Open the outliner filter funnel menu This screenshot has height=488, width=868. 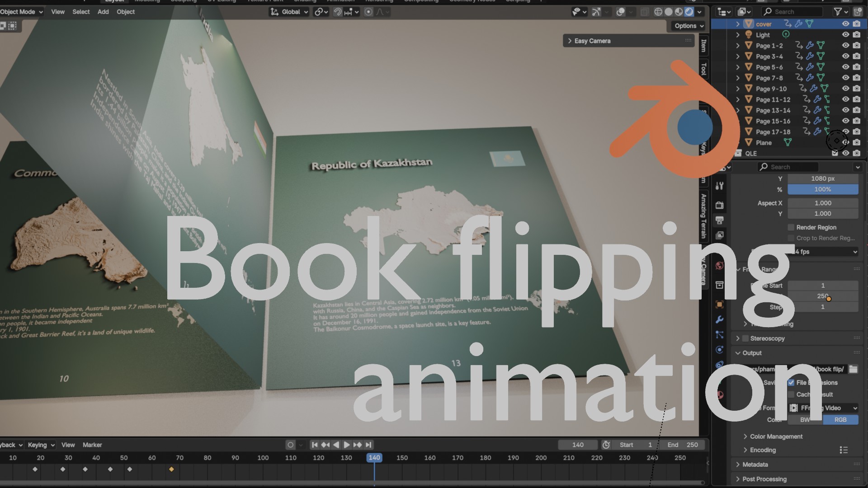tap(840, 12)
